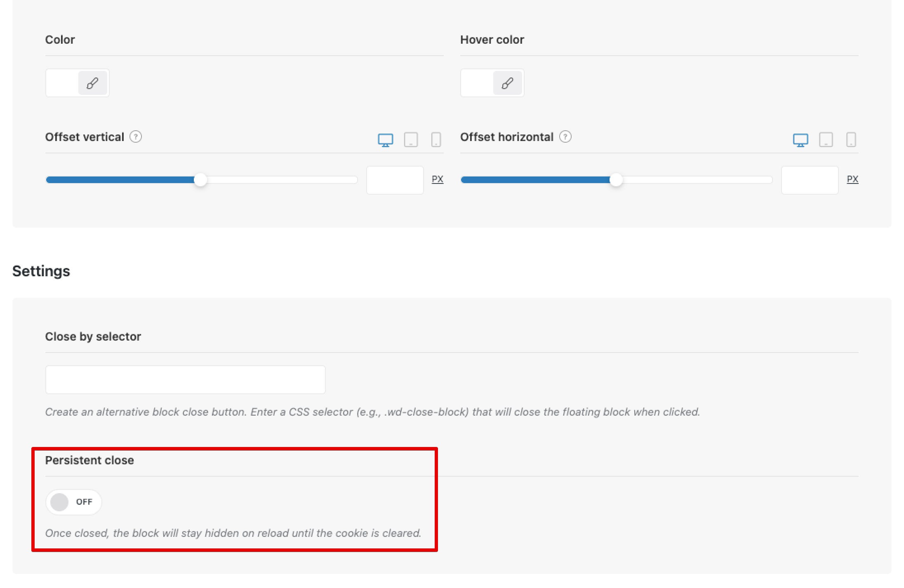Focus the Offset horizontal value field
The width and height of the screenshot is (904, 588).
click(x=810, y=180)
